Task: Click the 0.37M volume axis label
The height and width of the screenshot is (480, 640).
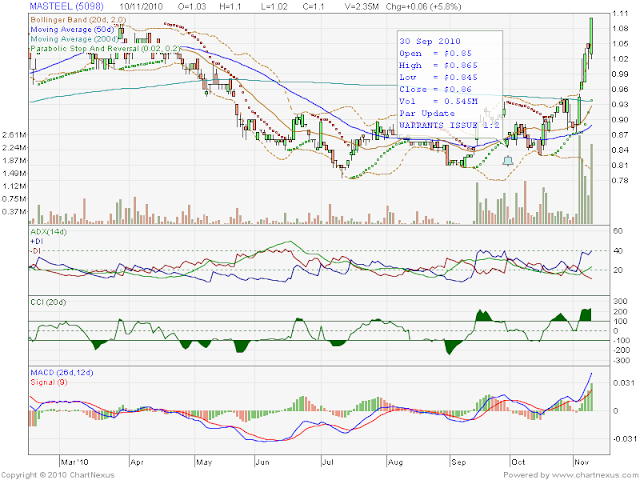Action: pos(14,211)
